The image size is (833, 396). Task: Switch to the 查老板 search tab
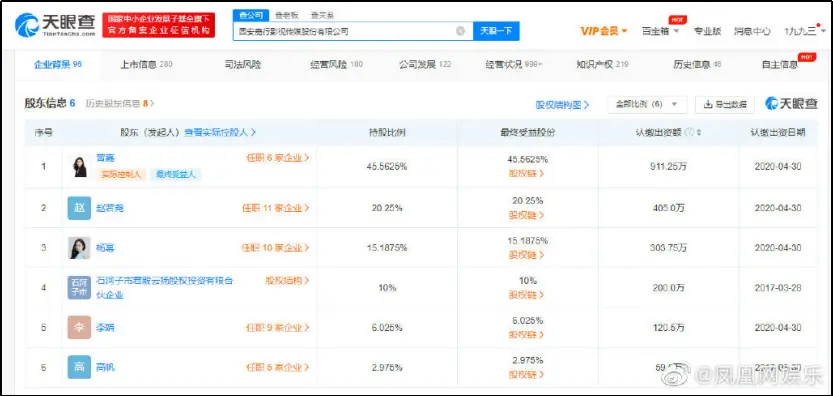point(287,16)
